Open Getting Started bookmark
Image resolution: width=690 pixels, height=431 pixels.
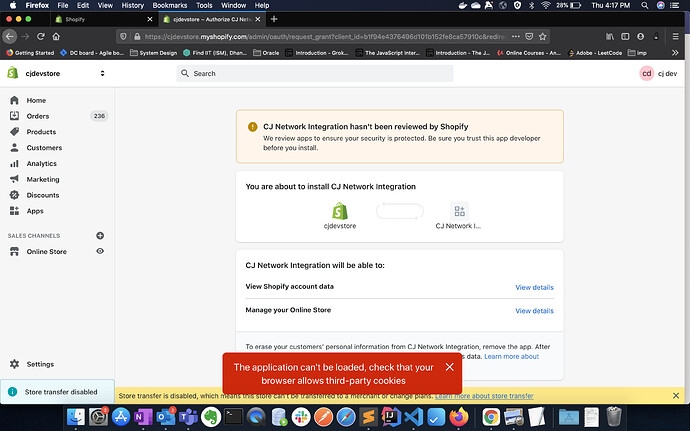(30, 53)
